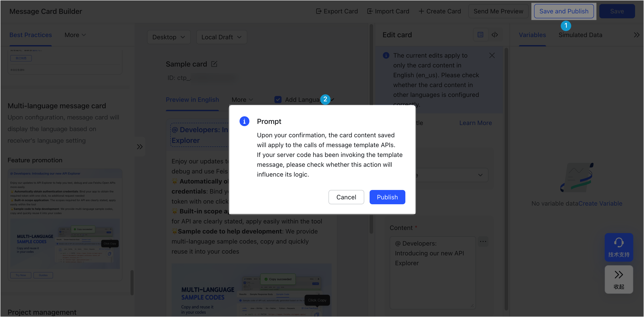Viewport: 644px width, 317px height.
Task: Open the Desktop device dropdown
Action: (169, 37)
